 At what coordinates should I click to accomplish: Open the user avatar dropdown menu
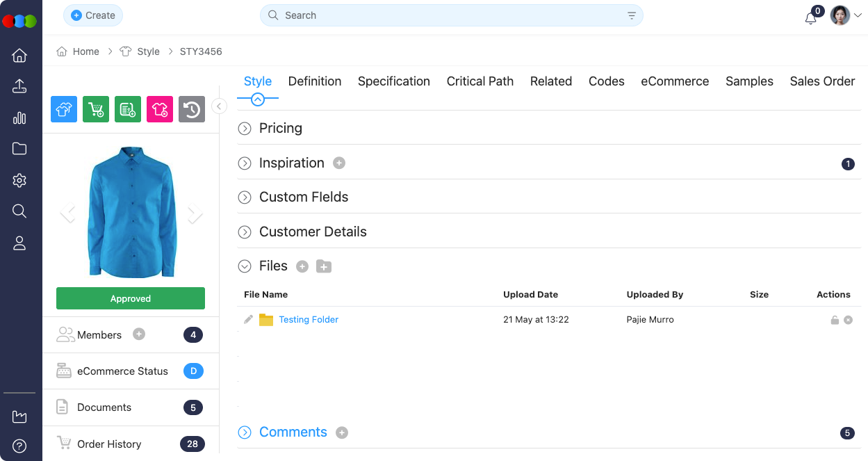[846, 15]
